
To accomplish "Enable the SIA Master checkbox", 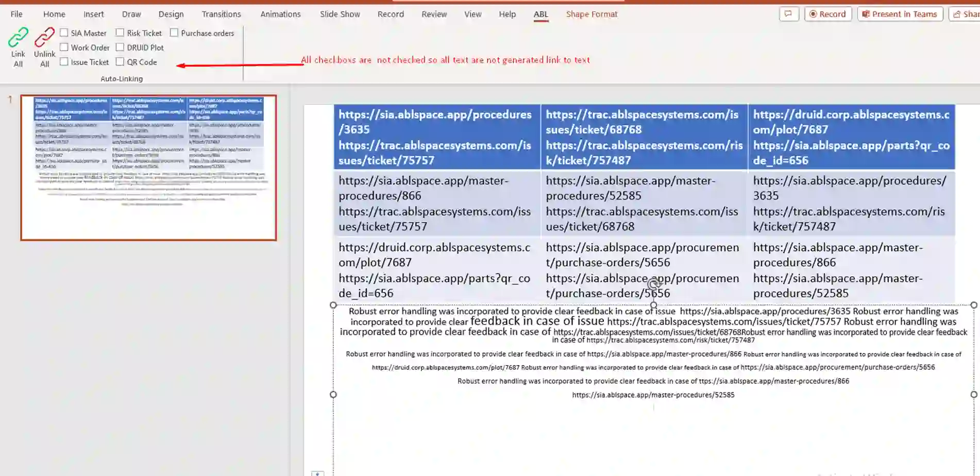I will (64, 33).
